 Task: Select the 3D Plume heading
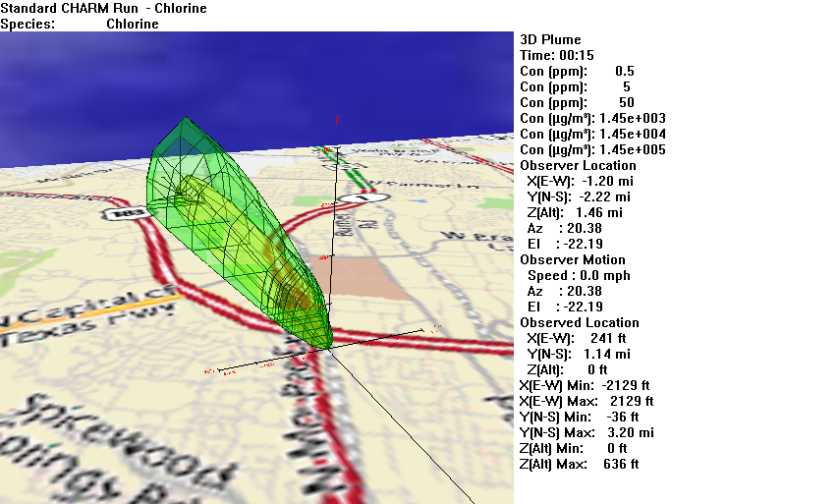point(550,39)
